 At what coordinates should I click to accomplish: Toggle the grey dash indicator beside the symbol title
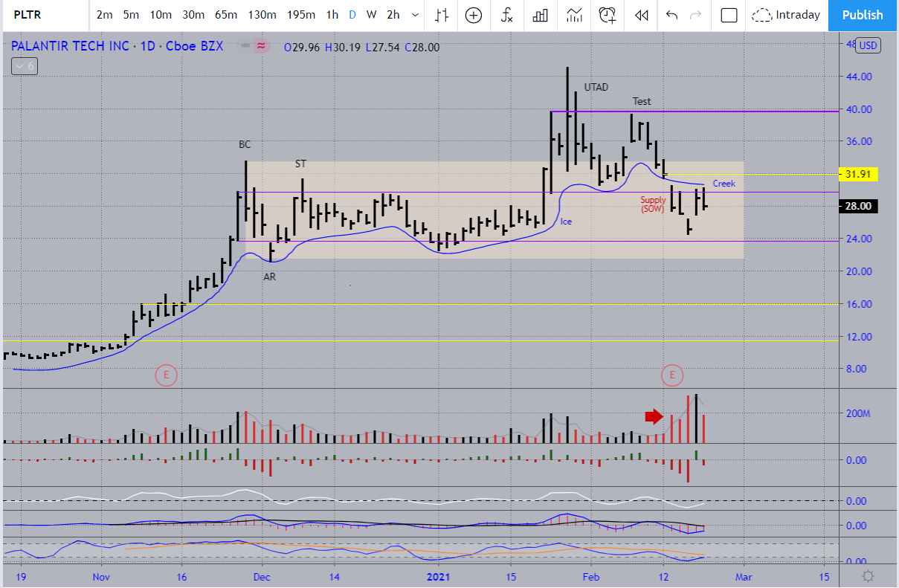coord(245,46)
